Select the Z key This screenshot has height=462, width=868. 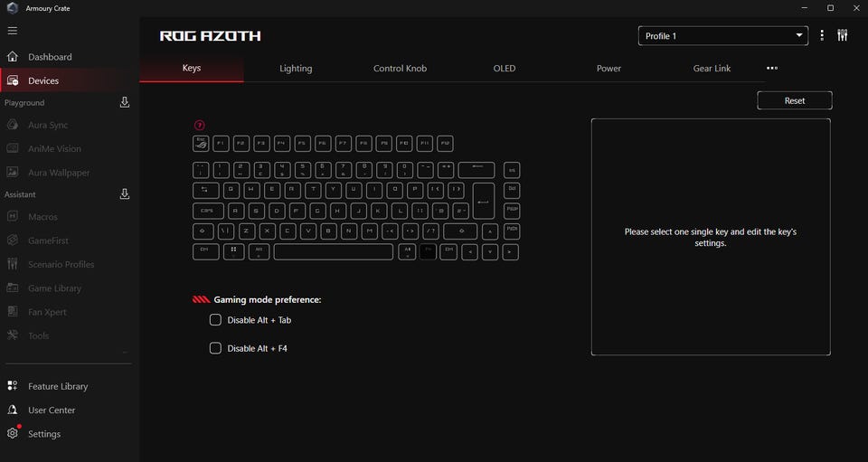[x=247, y=231]
